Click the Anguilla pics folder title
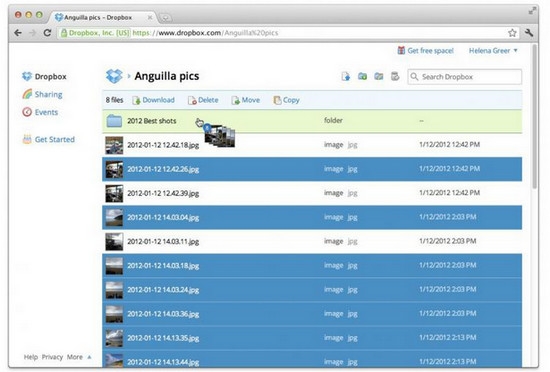550x372 pixels. (x=167, y=76)
